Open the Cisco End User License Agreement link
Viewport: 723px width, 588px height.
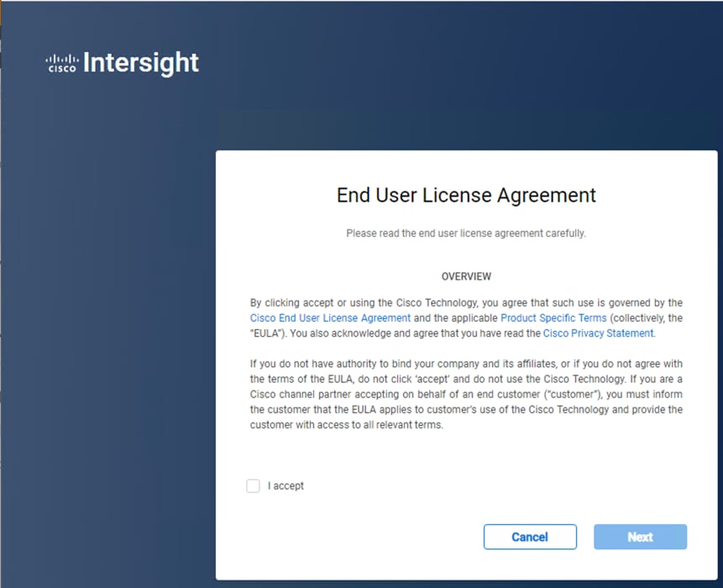(330, 318)
